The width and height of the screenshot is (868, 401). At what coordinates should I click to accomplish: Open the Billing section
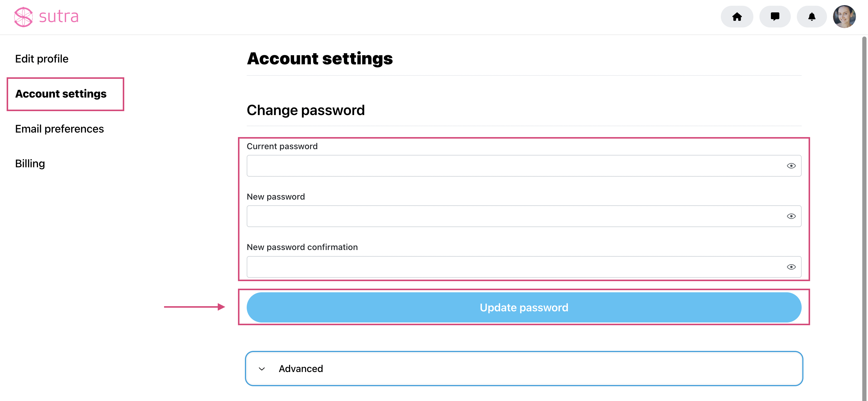(30, 164)
